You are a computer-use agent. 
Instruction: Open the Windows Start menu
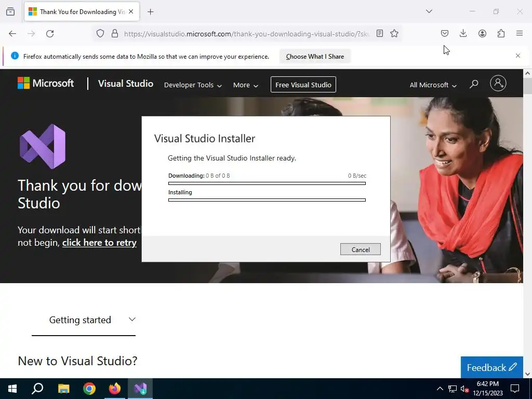click(12, 389)
